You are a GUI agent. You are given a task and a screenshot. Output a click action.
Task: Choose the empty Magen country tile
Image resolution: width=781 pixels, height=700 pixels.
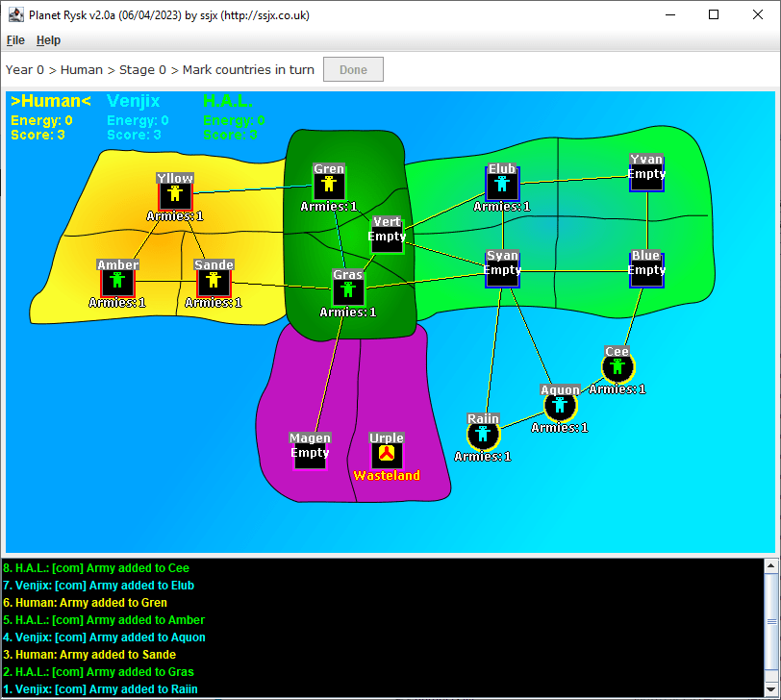(310, 453)
